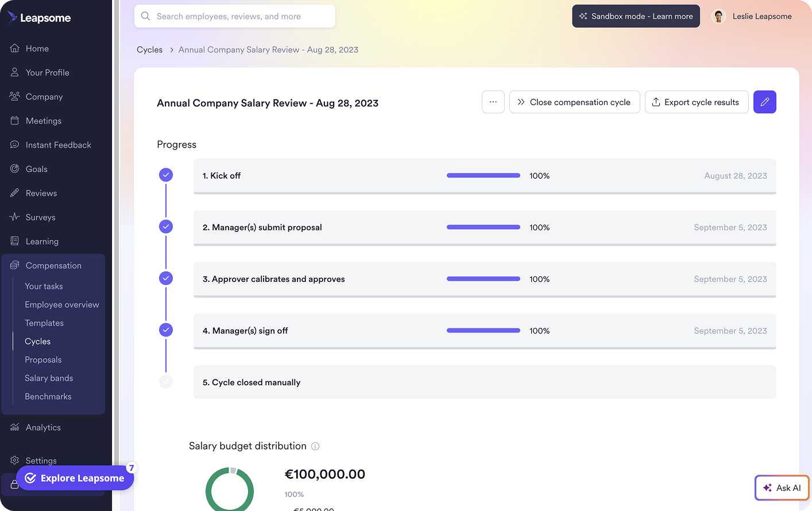Screen dimensions: 812x511
Task: Click the Kick off progress bar
Action: click(x=483, y=175)
